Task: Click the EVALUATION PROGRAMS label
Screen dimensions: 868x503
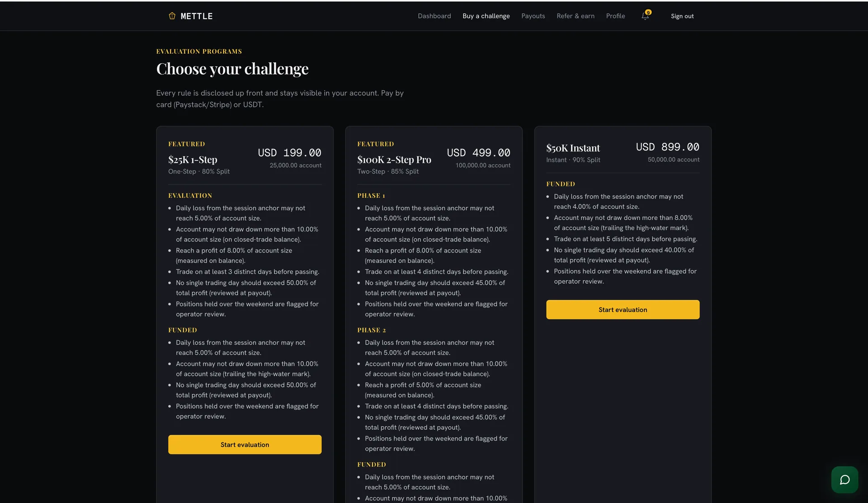Action: (x=199, y=52)
